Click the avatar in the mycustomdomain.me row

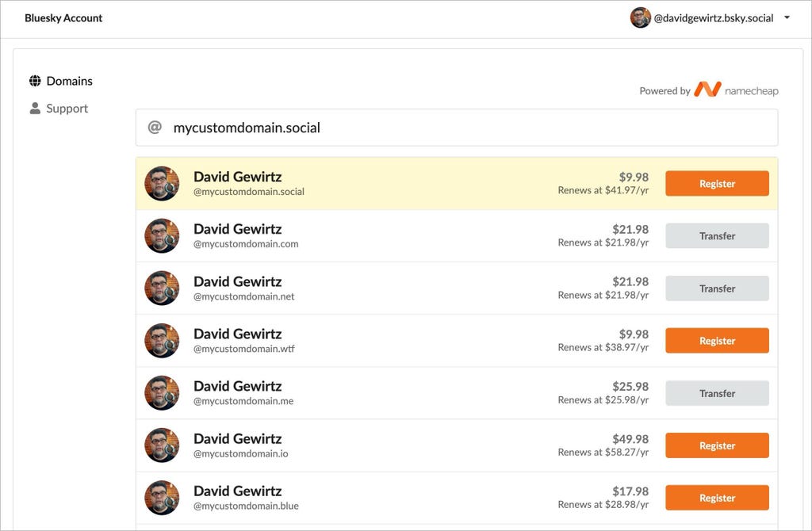pyautogui.click(x=162, y=393)
